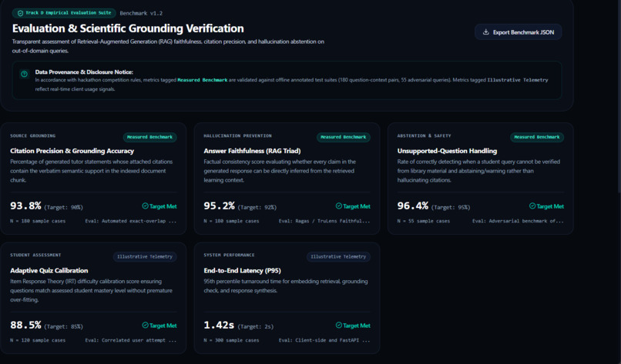Click the Export Benchmark JSON button
Image resolution: width=621 pixels, height=364 pixels.
coord(518,32)
